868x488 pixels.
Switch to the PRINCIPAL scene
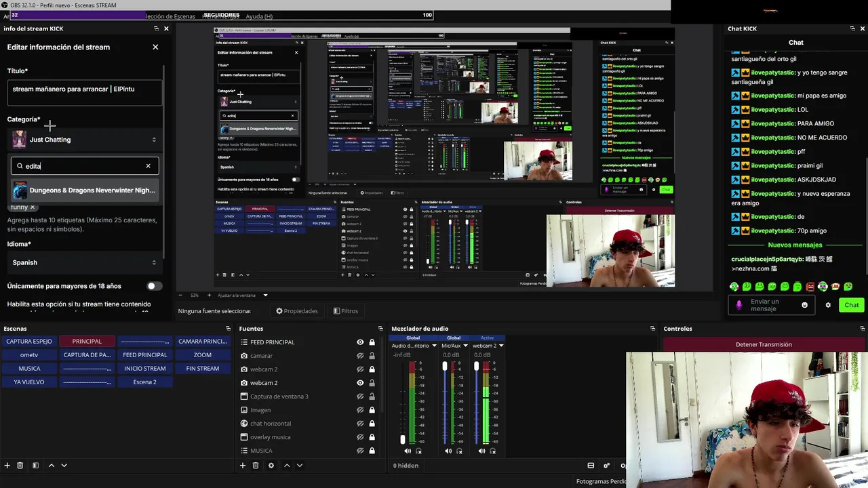tap(87, 342)
